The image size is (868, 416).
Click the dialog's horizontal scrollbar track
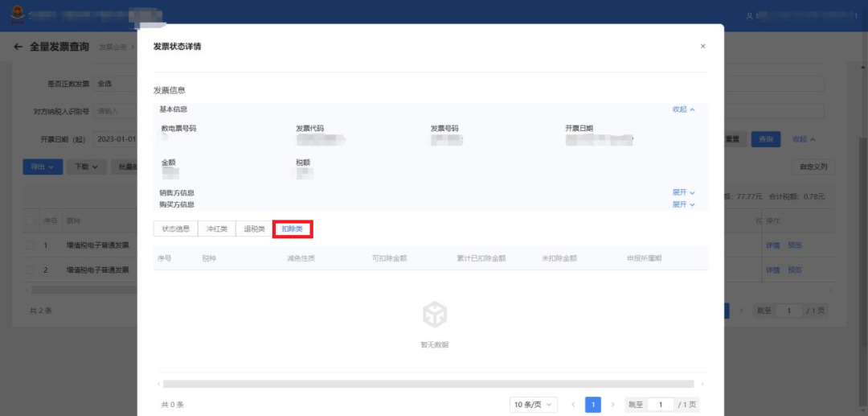coord(428,384)
